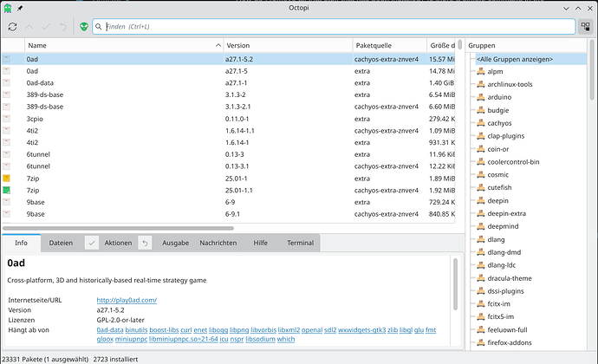Click the groups list vertical scrollbar

(592, 69)
